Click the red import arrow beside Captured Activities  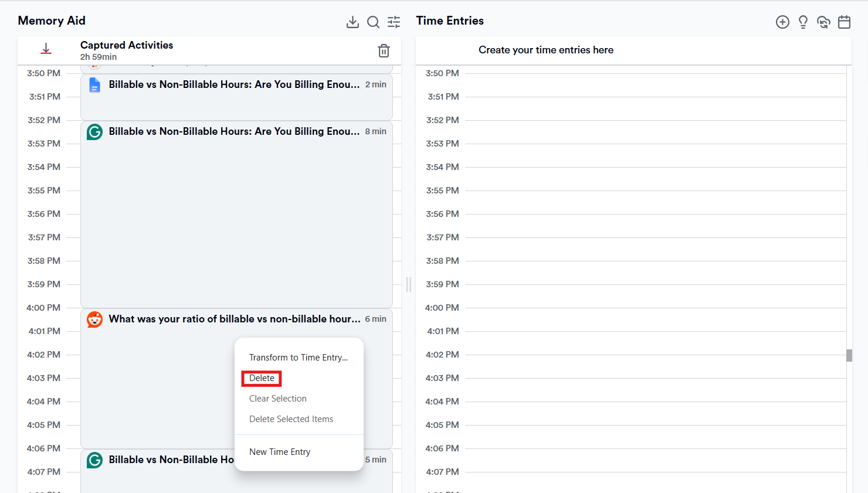coord(46,49)
